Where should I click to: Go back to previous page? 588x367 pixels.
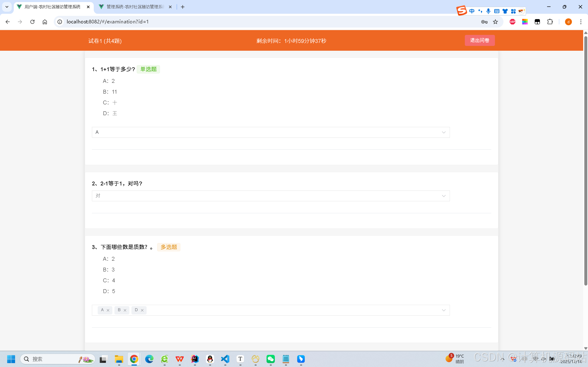[8, 22]
